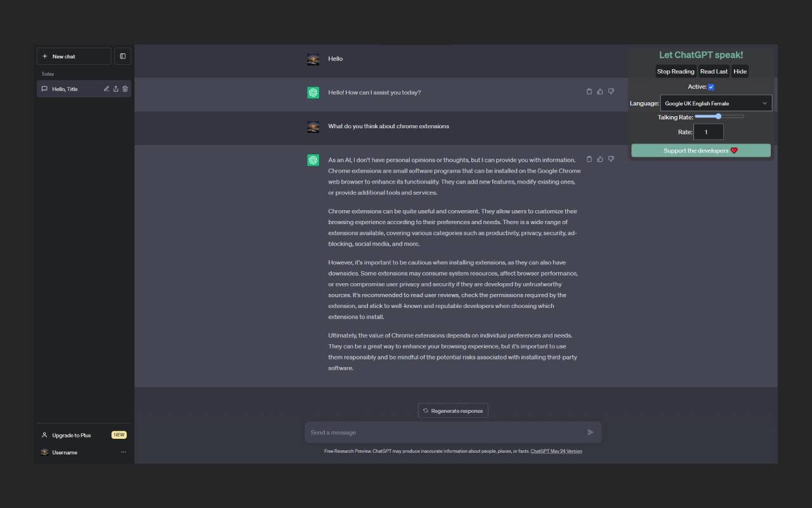Click the chat bubble icon of Hello, Title

pos(44,89)
